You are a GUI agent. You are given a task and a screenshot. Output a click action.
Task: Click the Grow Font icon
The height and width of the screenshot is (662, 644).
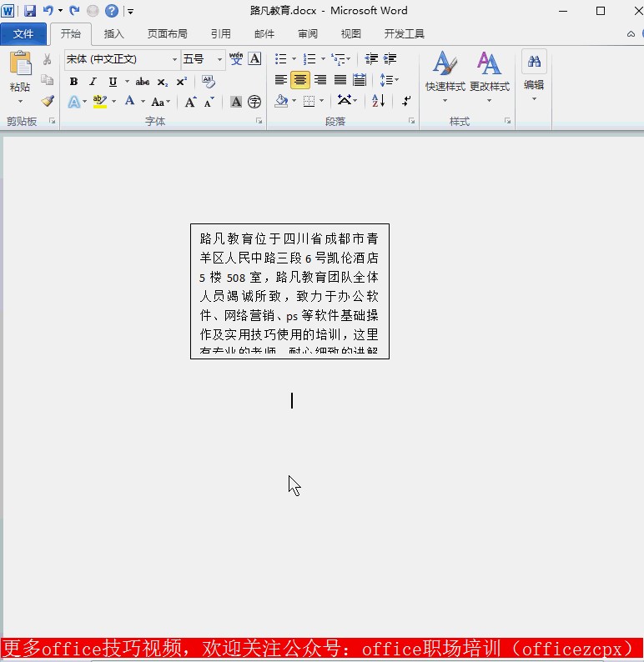[x=190, y=102]
